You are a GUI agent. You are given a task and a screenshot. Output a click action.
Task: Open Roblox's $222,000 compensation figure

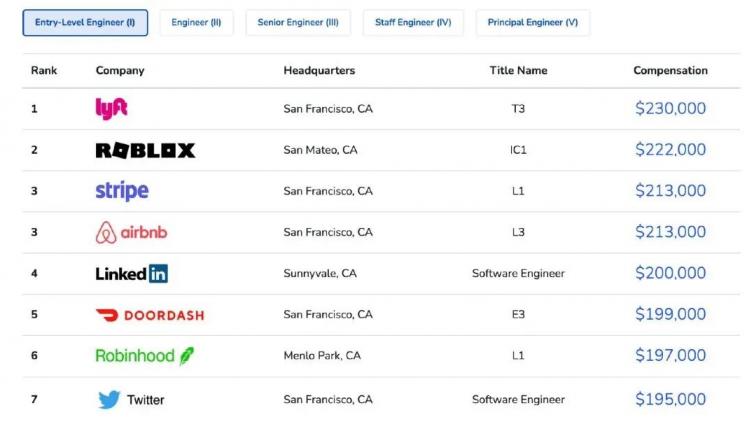[x=670, y=150]
